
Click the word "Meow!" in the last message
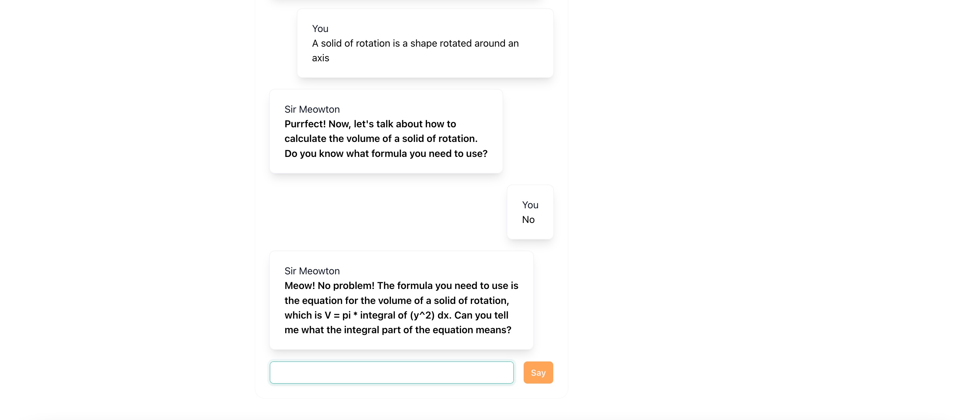[x=299, y=286]
